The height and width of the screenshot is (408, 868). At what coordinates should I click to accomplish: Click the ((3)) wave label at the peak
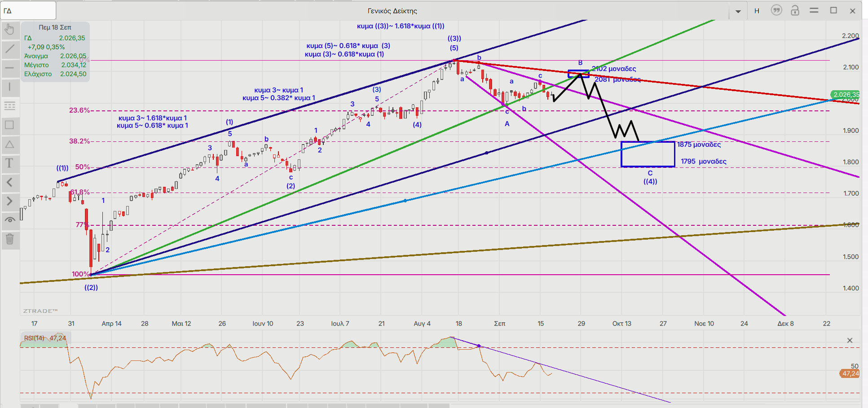pyautogui.click(x=454, y=39)
